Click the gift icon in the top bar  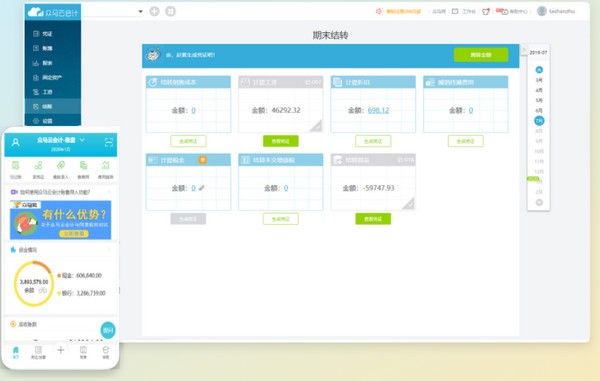(x=486, y=11)
